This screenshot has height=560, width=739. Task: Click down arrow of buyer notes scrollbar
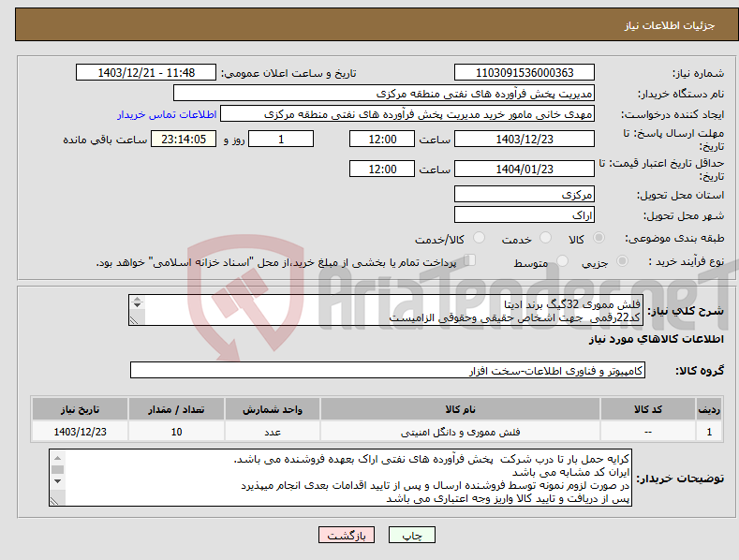pyautogui.click(x=57, y=481)
